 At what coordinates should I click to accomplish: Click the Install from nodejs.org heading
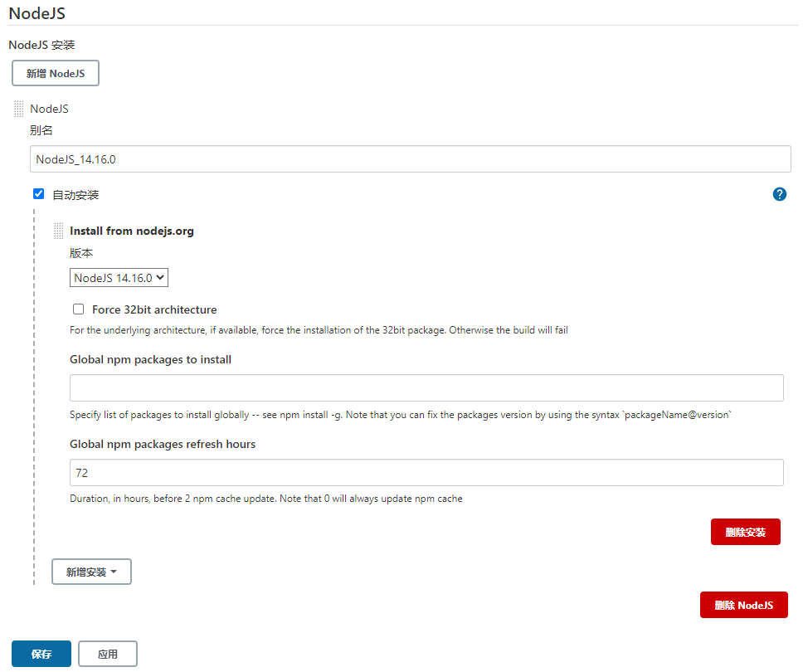click(x=132, y=231)
